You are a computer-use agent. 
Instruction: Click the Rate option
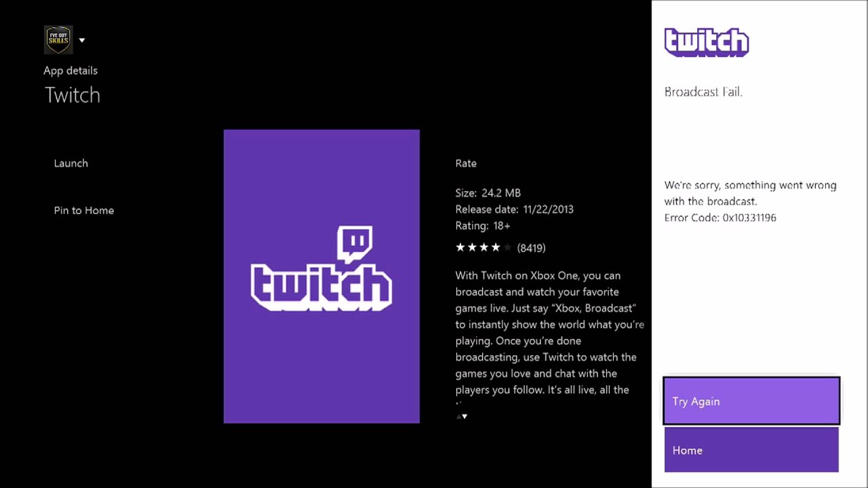click(x=466, y=163)
